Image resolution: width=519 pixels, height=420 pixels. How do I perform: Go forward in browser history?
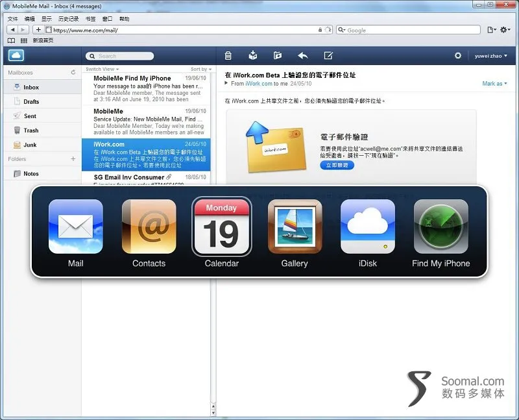[23, 29]
